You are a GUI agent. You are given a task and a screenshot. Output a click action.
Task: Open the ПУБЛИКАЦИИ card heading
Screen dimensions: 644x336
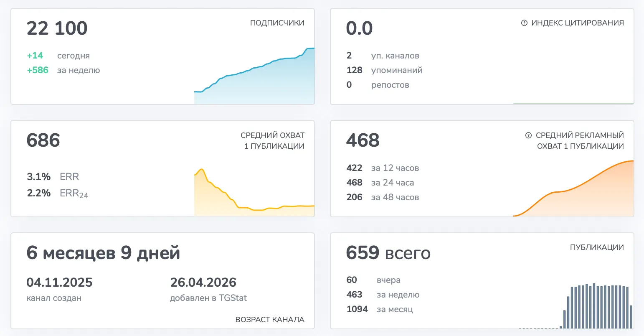click(x=597, y=247)
